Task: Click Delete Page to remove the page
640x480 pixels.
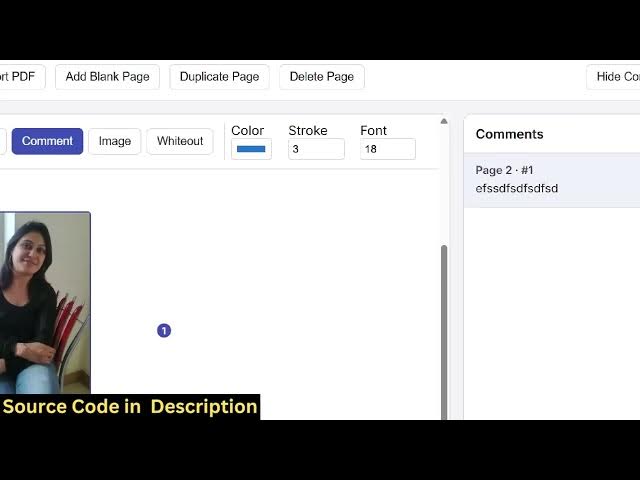Action: 321,77
